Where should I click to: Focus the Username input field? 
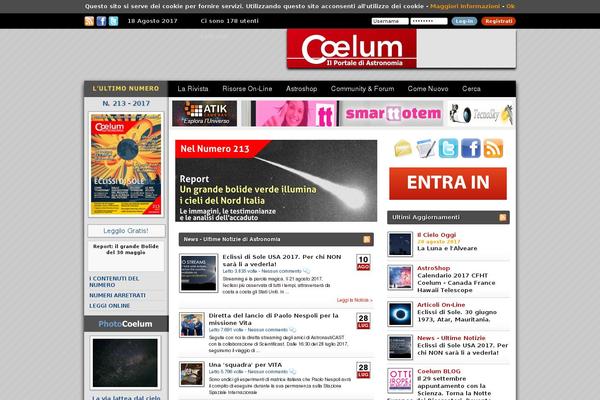click(x=390, y=21)
